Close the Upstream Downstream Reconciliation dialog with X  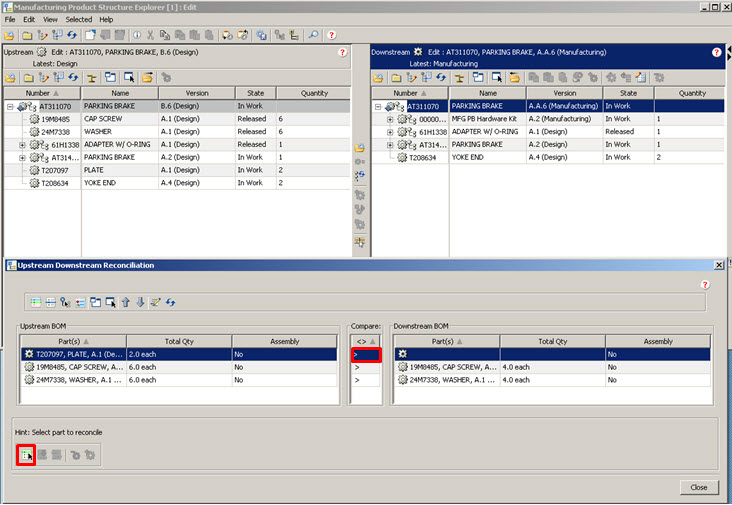click(719, 266)
